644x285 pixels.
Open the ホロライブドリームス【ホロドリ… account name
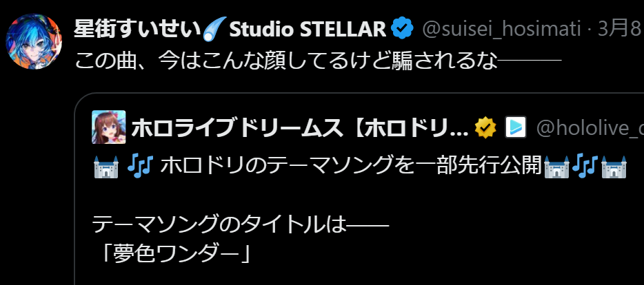300,128
